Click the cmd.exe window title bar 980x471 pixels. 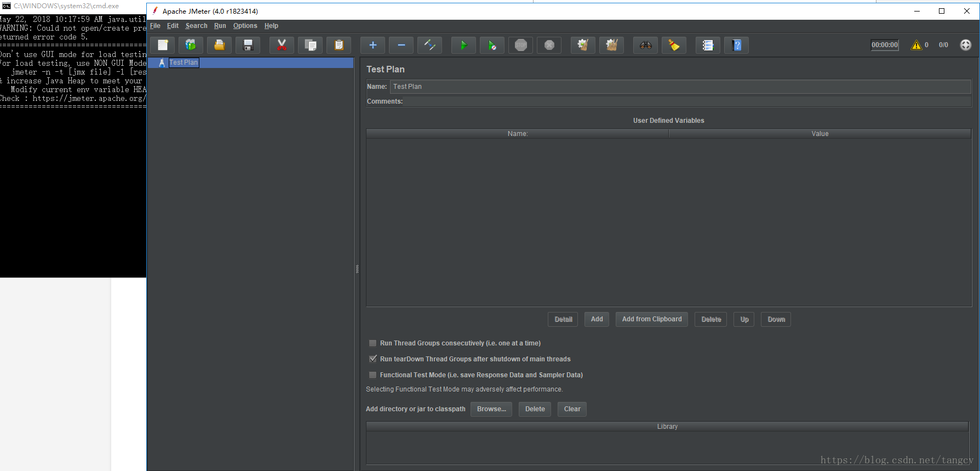coord(73,6)
